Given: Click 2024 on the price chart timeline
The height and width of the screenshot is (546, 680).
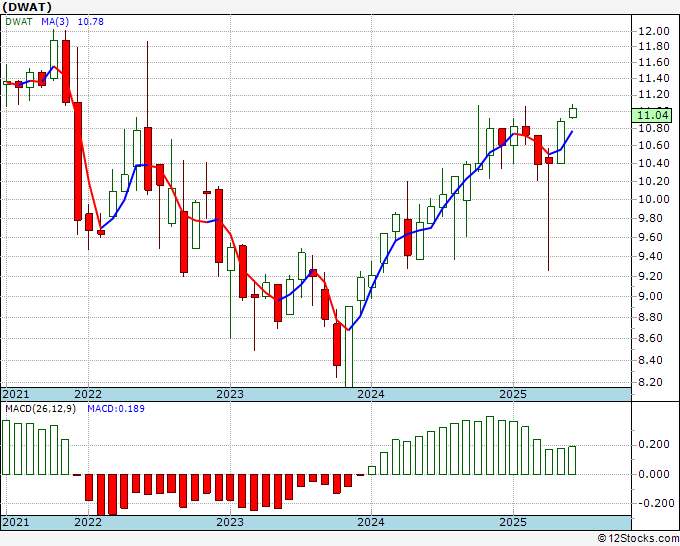Looking at the screenshot, I should (371, 394).
